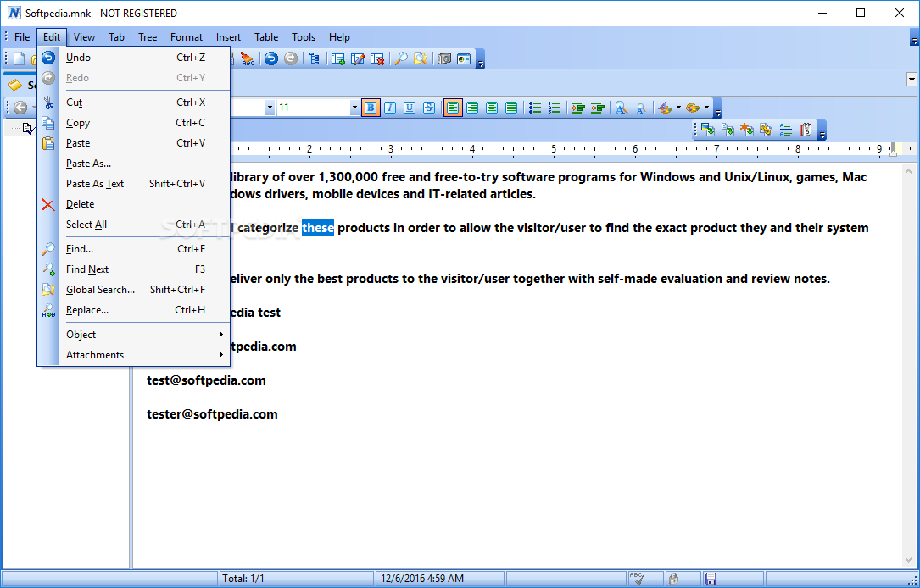920x588 pixels.
Task: Open the main toolbar options chevron
Action: pyautogui.click(x=481, y=59)
